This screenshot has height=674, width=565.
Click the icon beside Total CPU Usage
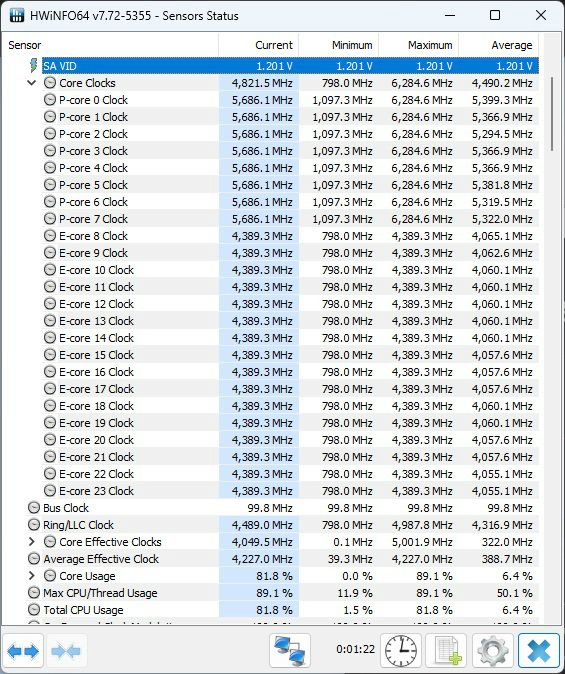(x=34, y=610)
